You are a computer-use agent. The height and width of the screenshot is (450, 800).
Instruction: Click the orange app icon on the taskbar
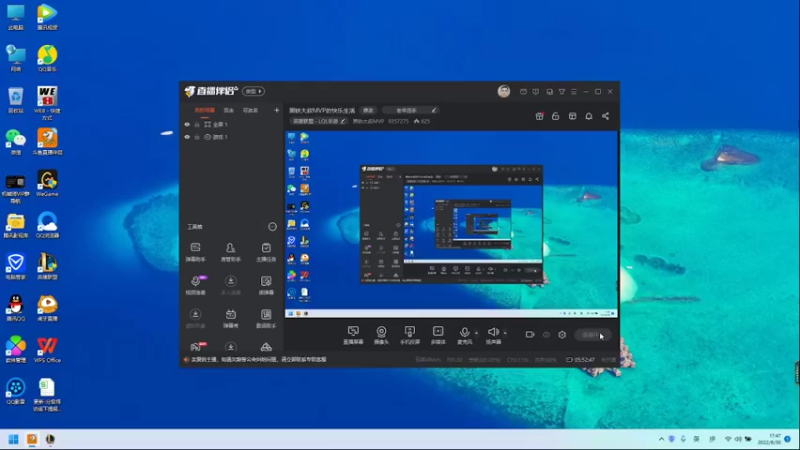[x=32, y=439]
